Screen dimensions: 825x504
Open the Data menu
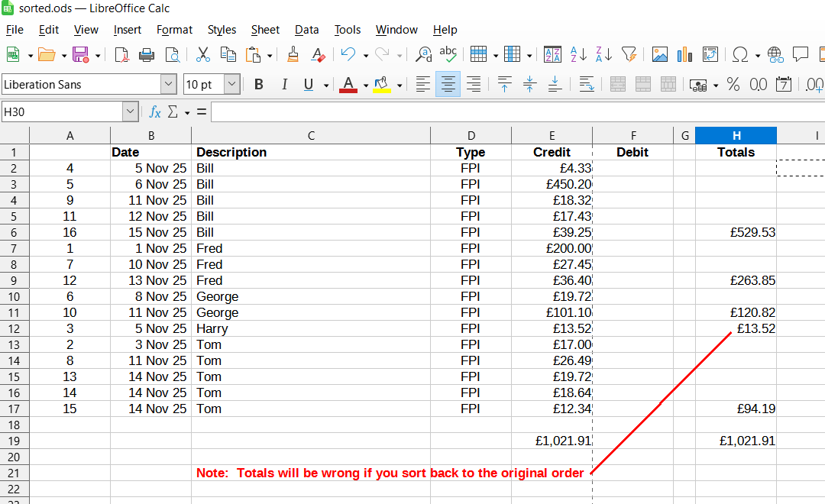tap(307, 30)
